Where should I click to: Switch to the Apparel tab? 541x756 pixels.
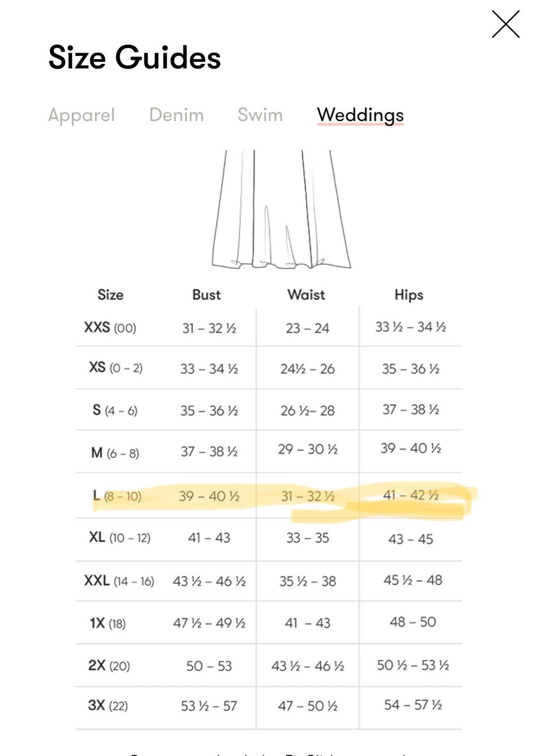click(81, 115)
